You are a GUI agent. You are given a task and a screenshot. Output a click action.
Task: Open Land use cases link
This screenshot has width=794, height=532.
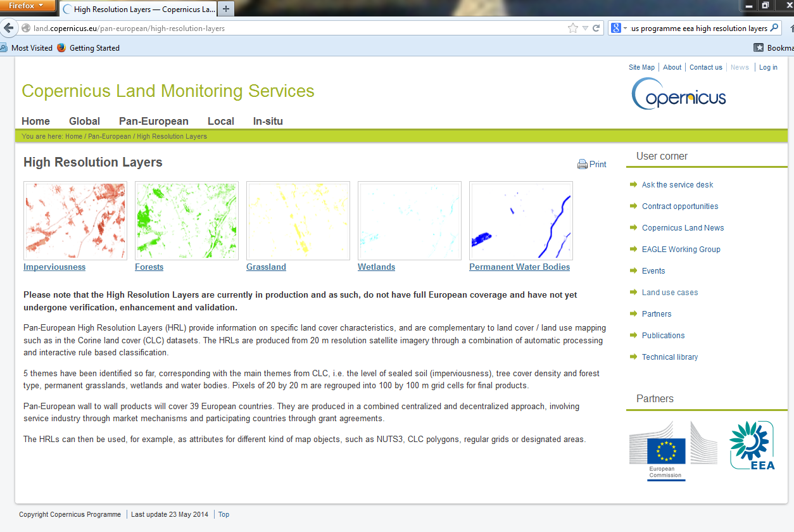click(x=670, y=292)
